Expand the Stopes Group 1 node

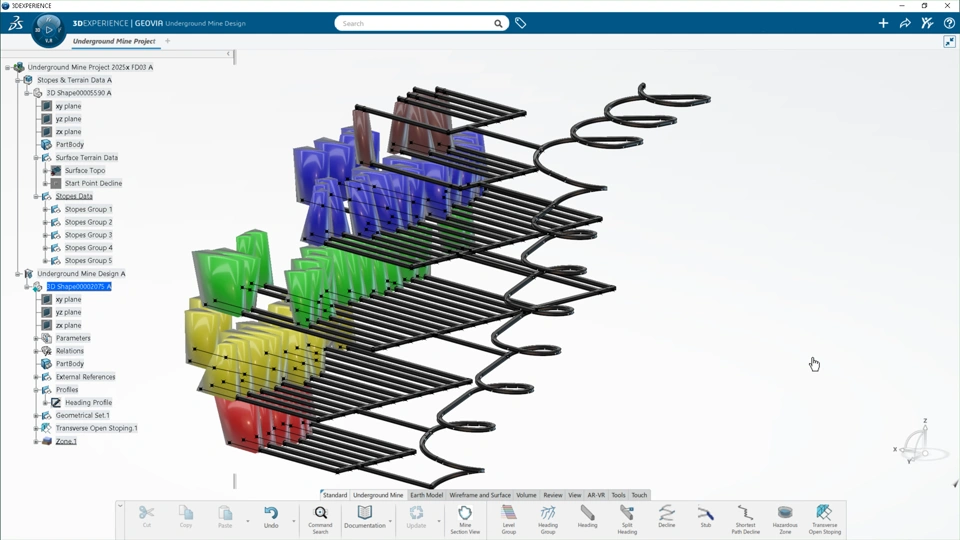45,209
